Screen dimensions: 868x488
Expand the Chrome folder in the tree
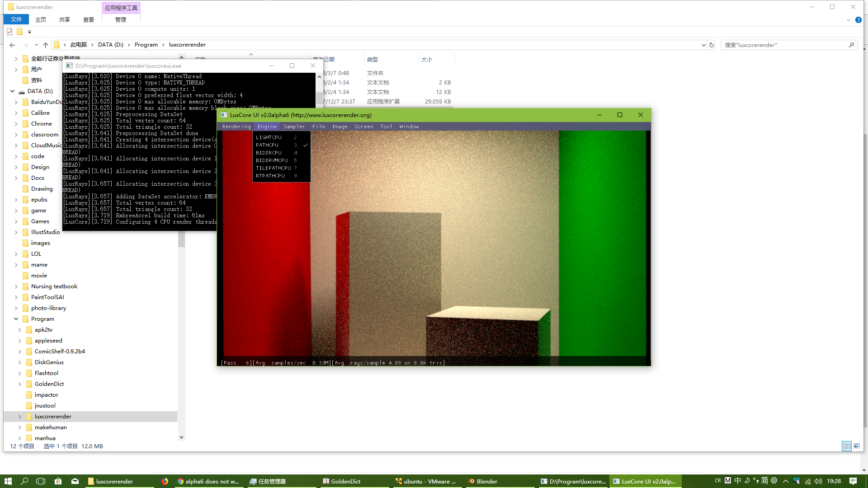16,123
